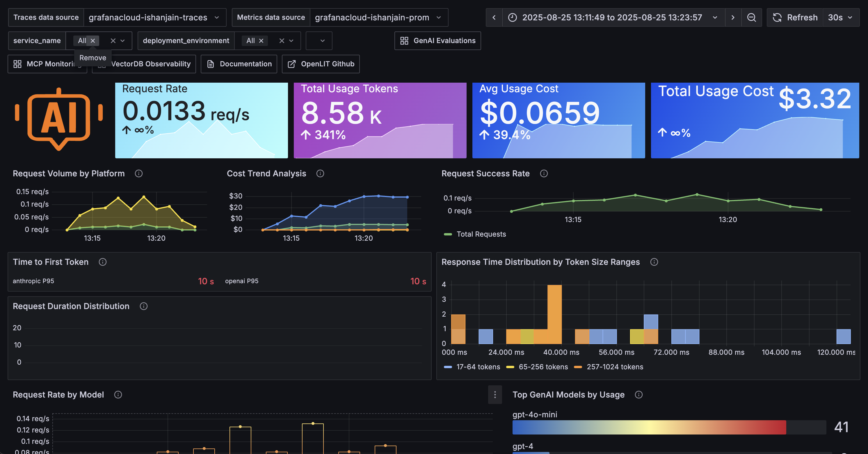Click the info icon next to Time to First Token
Screen dimensions: 868x454
point(102,262)
